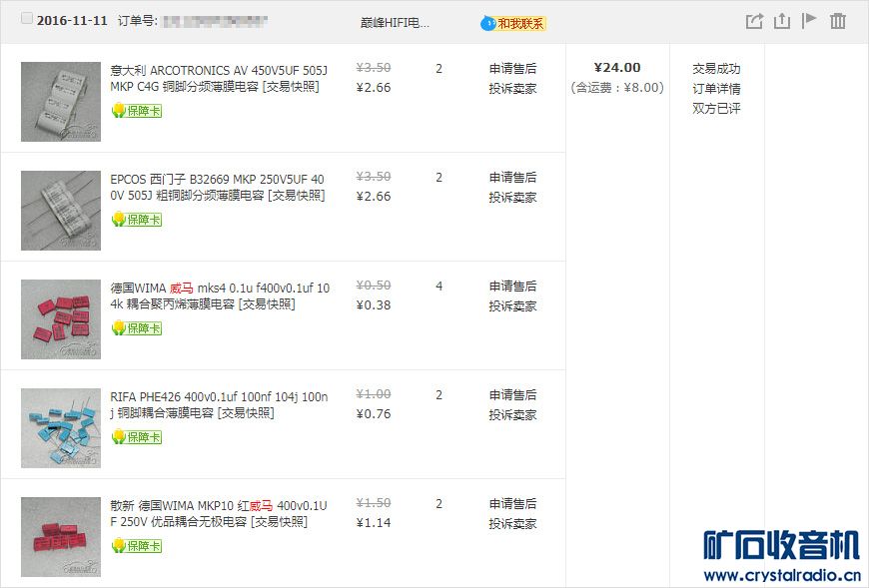This screenshot has width=869, height=588.
Task: Click order date 2016-11-11
Action: [x=72, y=21]
